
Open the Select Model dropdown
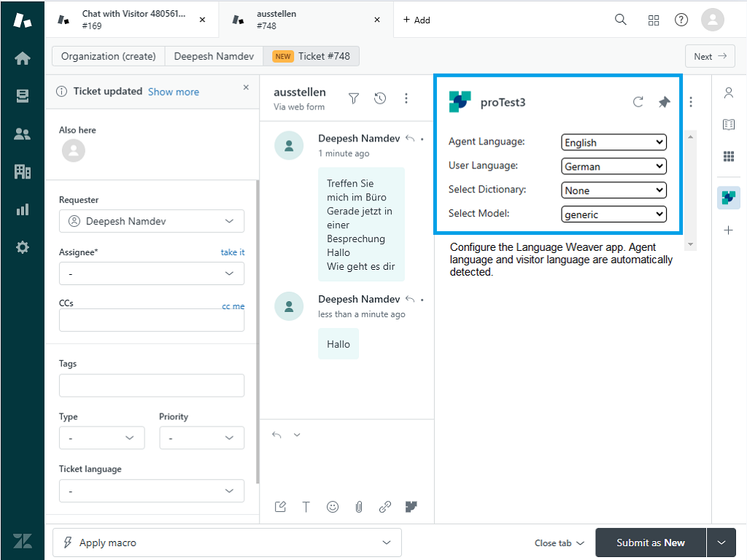[x=614, y=214]
